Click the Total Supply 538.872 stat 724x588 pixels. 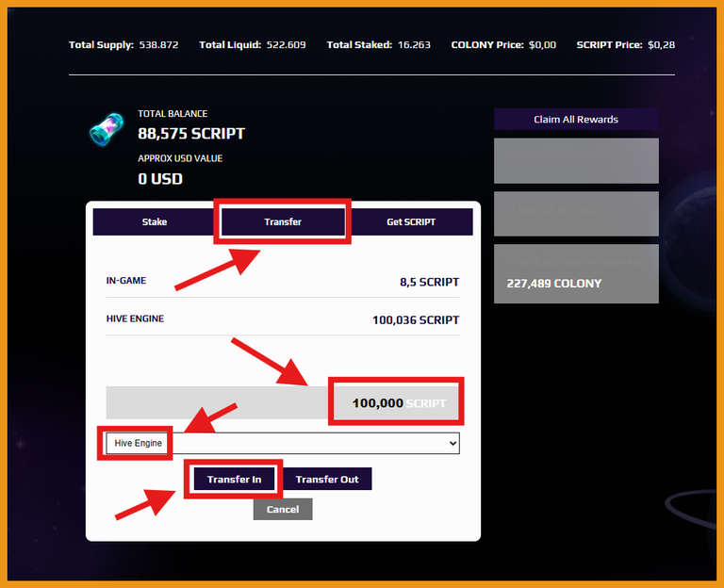pos(123,45)
